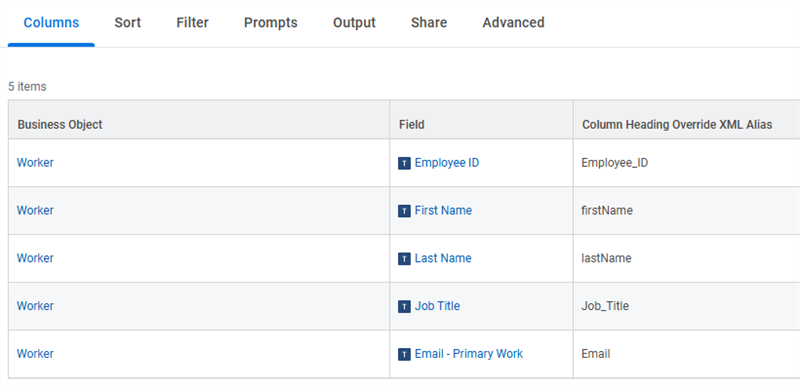The width and height of the screenshot is (800, 390).
Task: Click the text-type icon beside Last Name
Action: pos(404,259)
